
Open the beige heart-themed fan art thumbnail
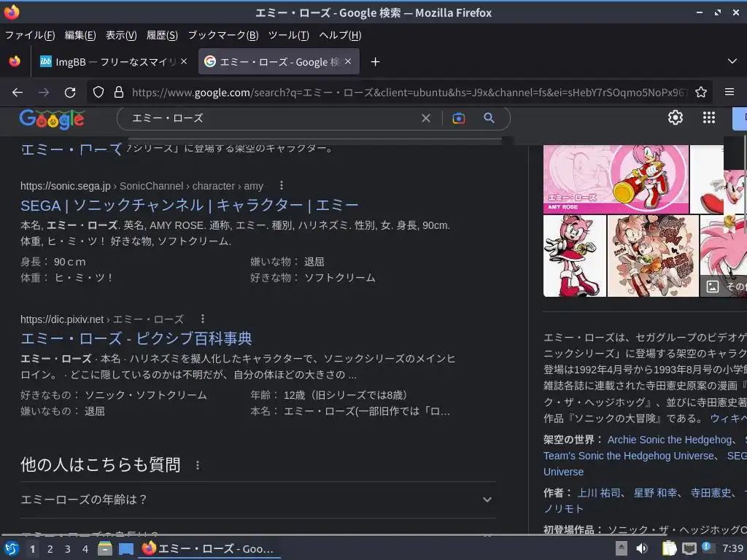[653, 256]
